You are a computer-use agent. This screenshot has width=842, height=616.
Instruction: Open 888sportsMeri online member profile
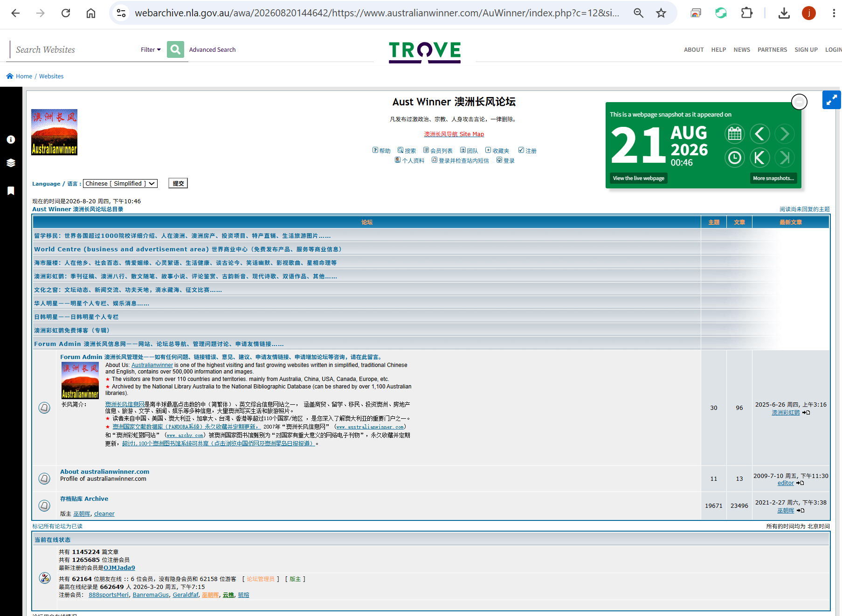[x=109, y=595]
